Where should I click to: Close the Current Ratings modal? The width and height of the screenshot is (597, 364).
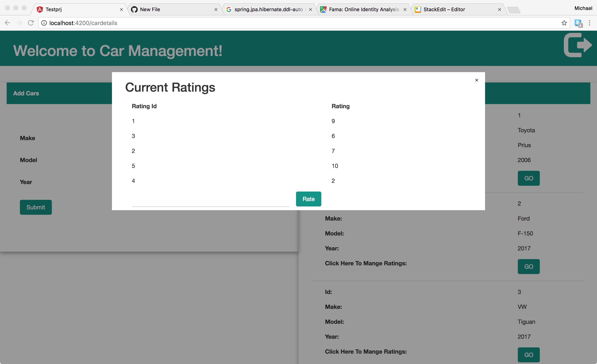pos(477,80)
